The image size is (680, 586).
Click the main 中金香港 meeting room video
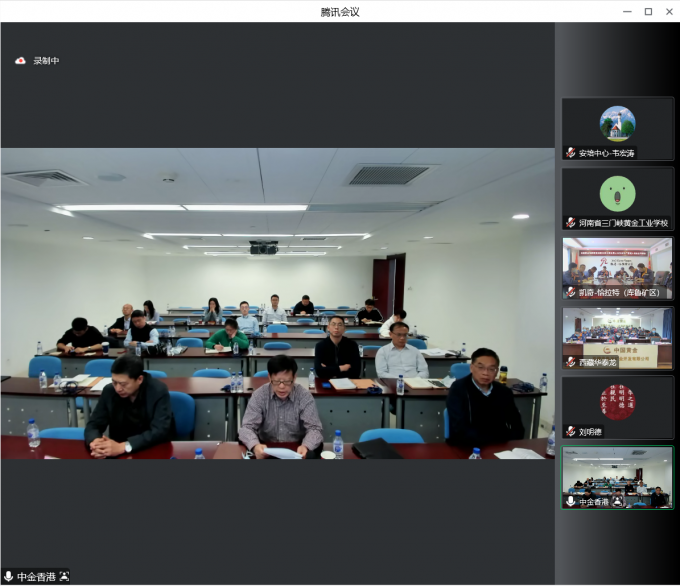tap(278, 304)
